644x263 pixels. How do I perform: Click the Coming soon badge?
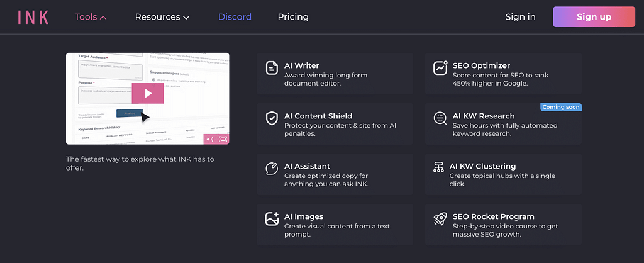pos(560,107)
